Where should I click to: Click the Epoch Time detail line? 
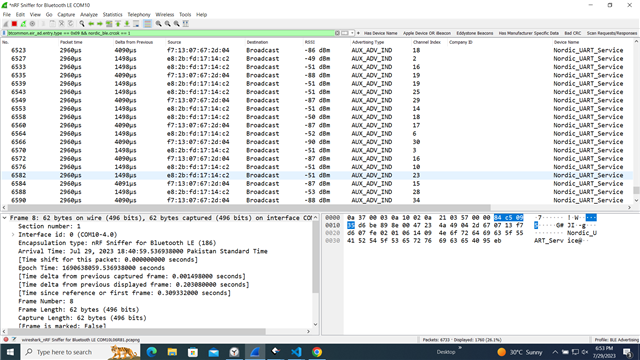[91, 268]
